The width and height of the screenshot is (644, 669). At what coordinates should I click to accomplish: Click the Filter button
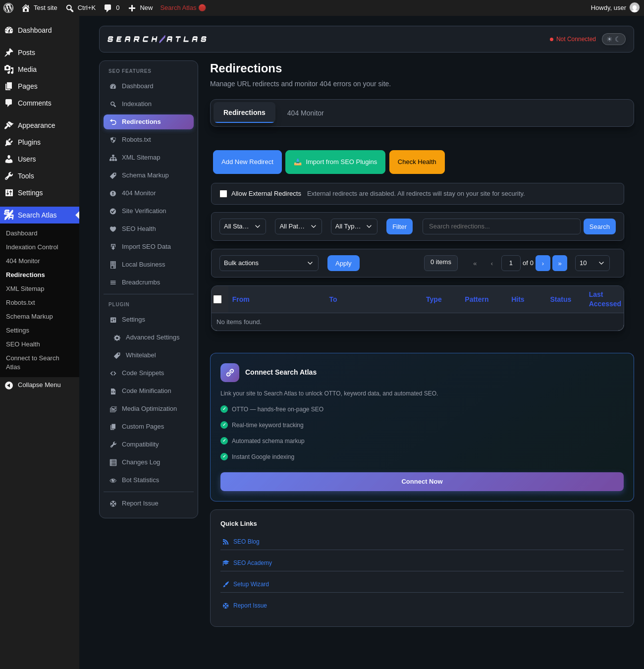399,226
